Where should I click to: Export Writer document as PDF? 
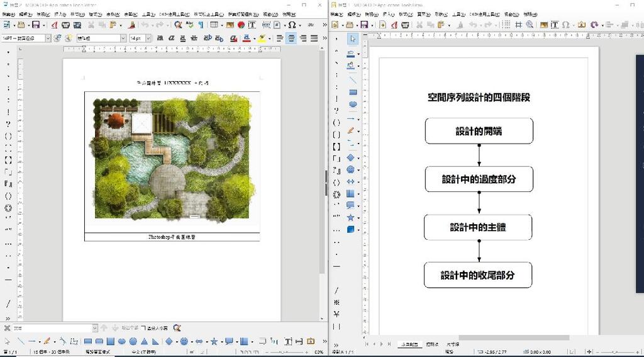coord(55,25)
